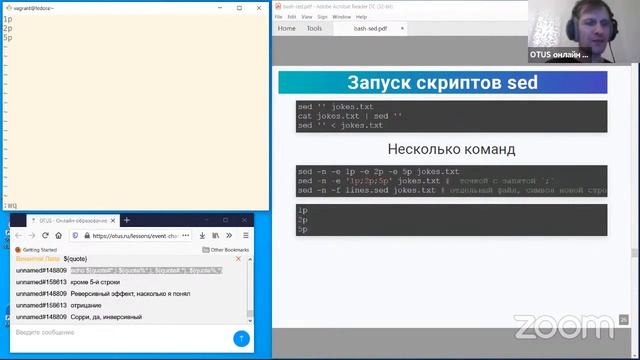Open the Edit menu in Acrobat Reader
The height and width of the screenshot is (360, 640).
pyautogui.click(x=292, y=17)
